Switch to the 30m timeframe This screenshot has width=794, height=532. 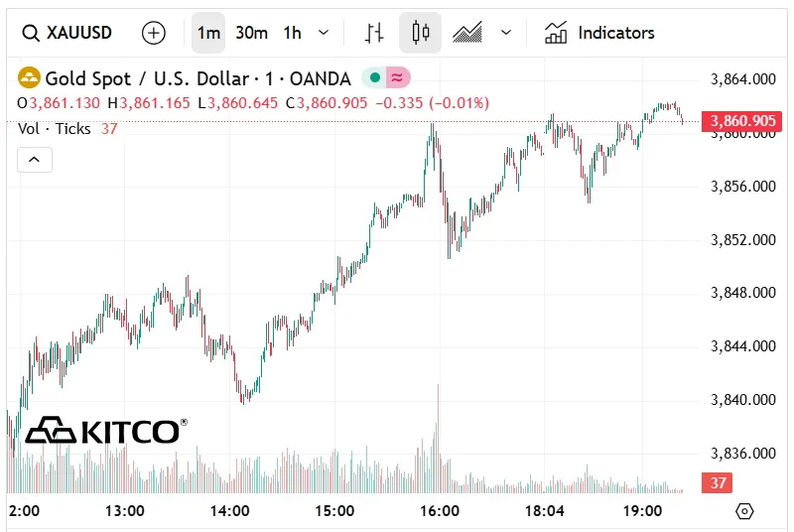[x=251, y=33]
